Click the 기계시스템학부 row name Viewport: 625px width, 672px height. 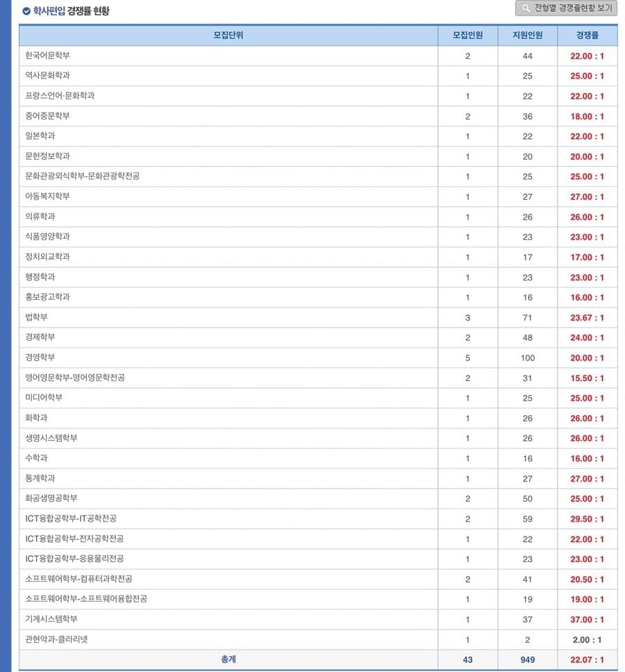tap(51, 619)
